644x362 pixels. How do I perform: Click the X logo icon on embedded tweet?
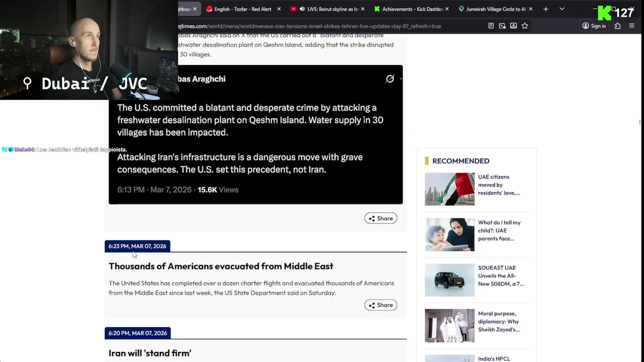pos(390,79)
